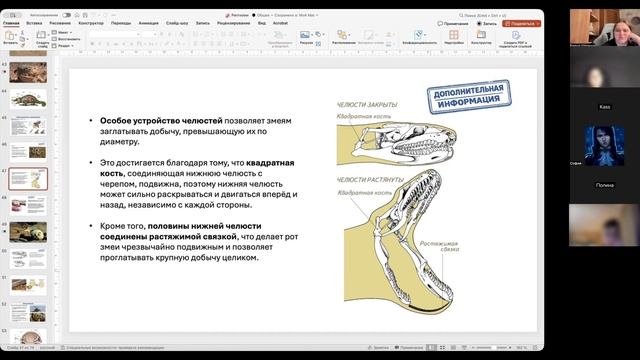The width and height of the screenshot is (640, 360).
Task: Select slide 45 thumbnail in panel
Action: [x=28, y=125]
